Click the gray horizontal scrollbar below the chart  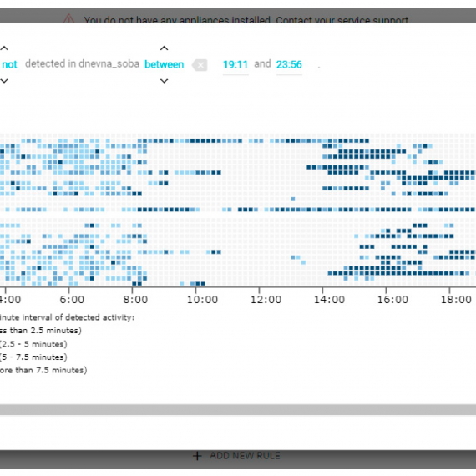pos(238,409)
